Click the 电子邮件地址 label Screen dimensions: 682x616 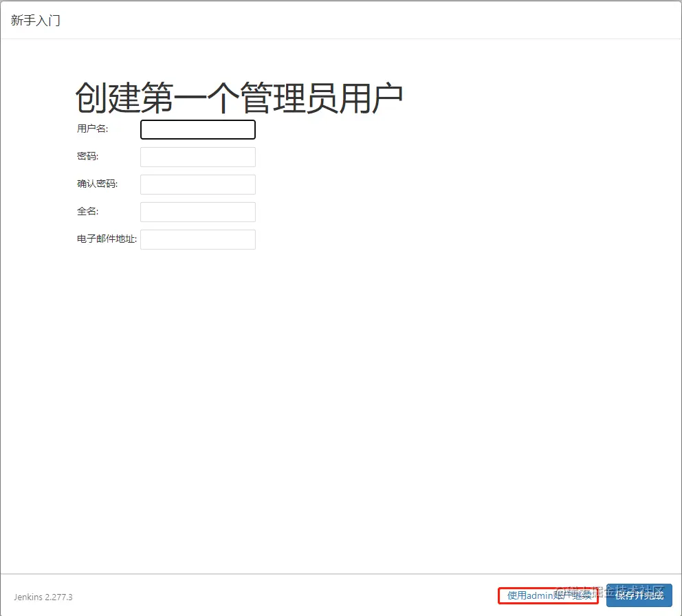coord(107,239)
